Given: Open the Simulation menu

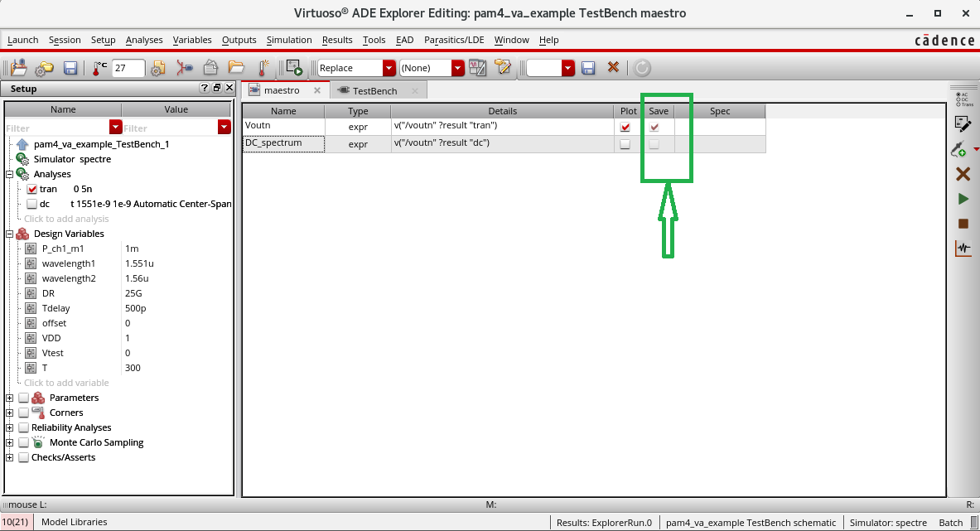Looking at the screenshot, I should [x=289, y=40].
